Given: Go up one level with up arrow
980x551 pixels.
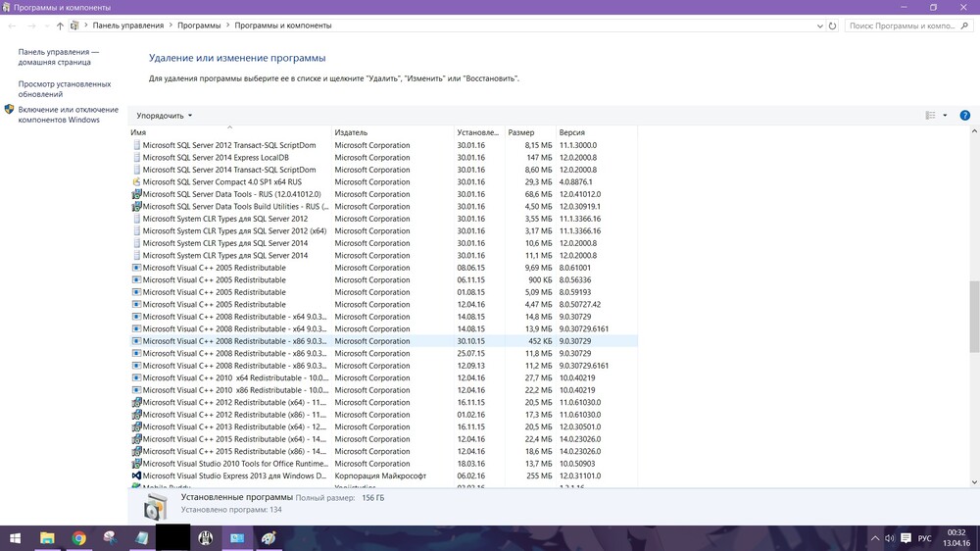Looking at the screenshot, I should [x=60, y=25].
